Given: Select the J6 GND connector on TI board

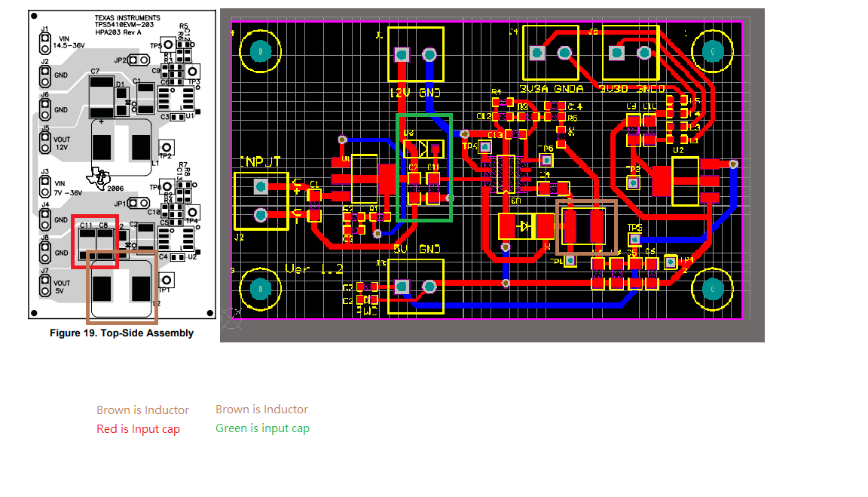Looking at the screenshot, I should [x=45, y=109].
